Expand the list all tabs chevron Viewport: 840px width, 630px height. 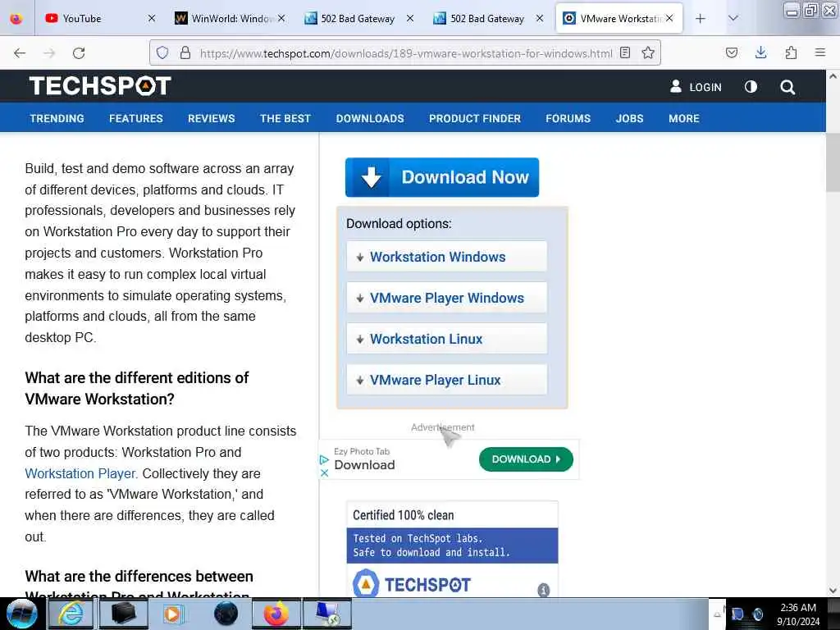(733, 18)
